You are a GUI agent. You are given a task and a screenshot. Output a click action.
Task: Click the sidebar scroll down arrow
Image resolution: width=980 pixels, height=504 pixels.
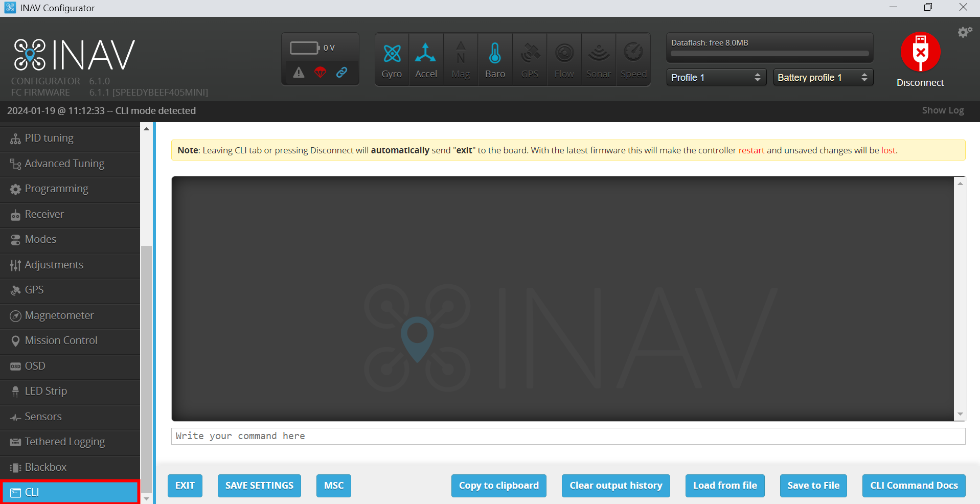click(147, 498)
